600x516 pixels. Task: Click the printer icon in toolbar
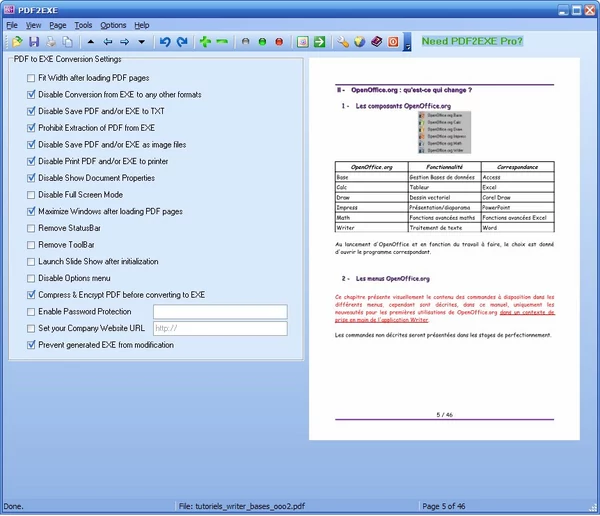[x=51, y=41]
